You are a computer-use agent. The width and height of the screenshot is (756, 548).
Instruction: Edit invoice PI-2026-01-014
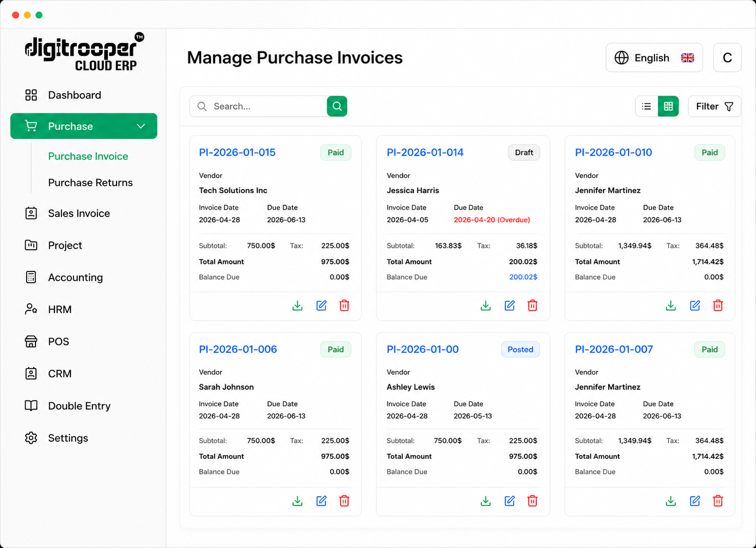tap(510, 306)
